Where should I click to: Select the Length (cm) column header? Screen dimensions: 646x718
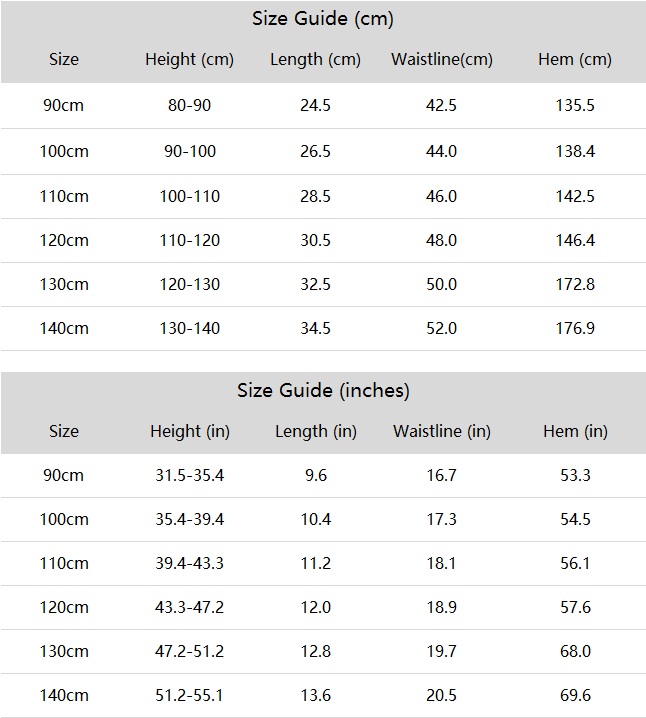tap(315, 60)
